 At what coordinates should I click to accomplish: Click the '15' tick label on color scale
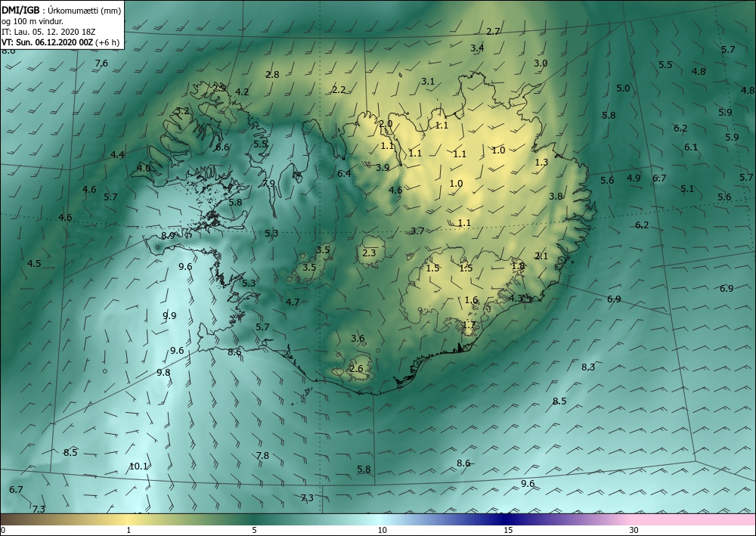point(508,530)
